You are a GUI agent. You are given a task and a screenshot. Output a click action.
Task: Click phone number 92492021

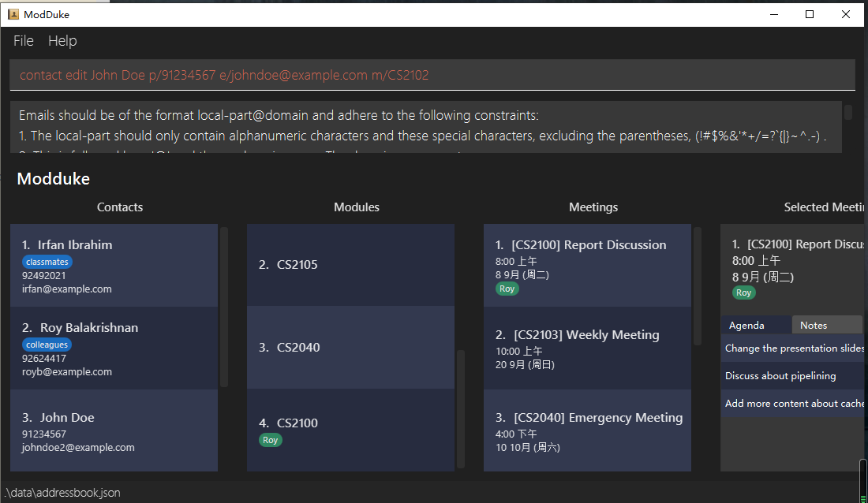43,276
